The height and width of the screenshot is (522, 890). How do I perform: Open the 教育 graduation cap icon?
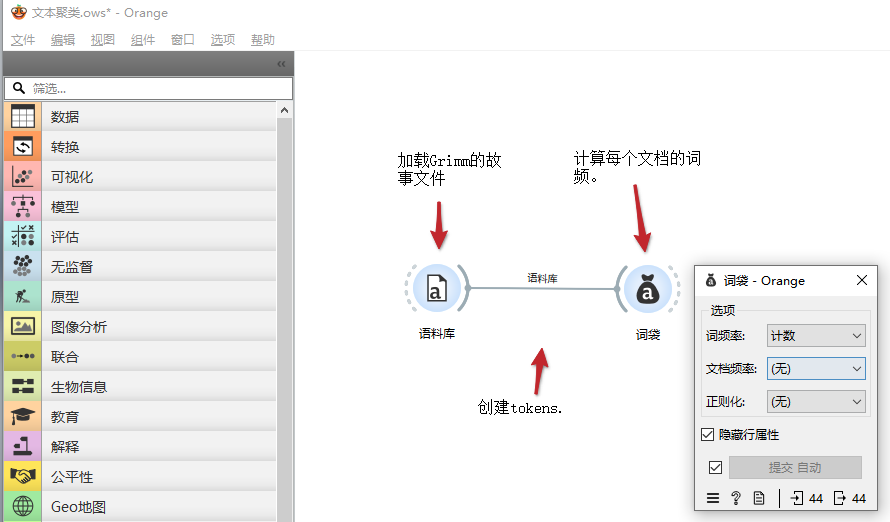[23, 416]
